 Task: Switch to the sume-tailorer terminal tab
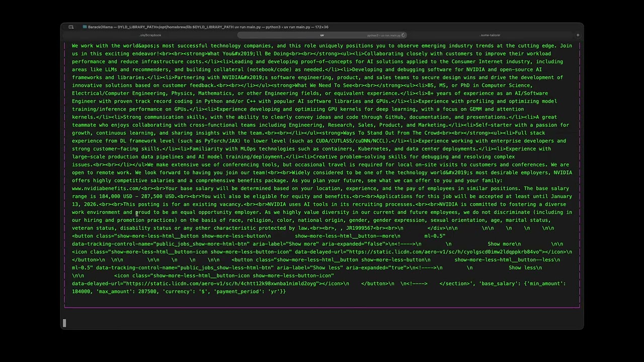[490, 35]
